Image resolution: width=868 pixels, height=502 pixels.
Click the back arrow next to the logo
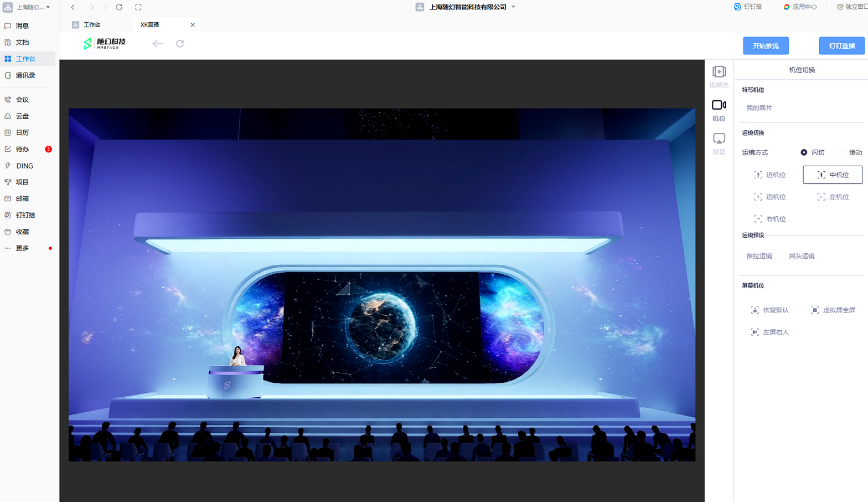(158, 44)
